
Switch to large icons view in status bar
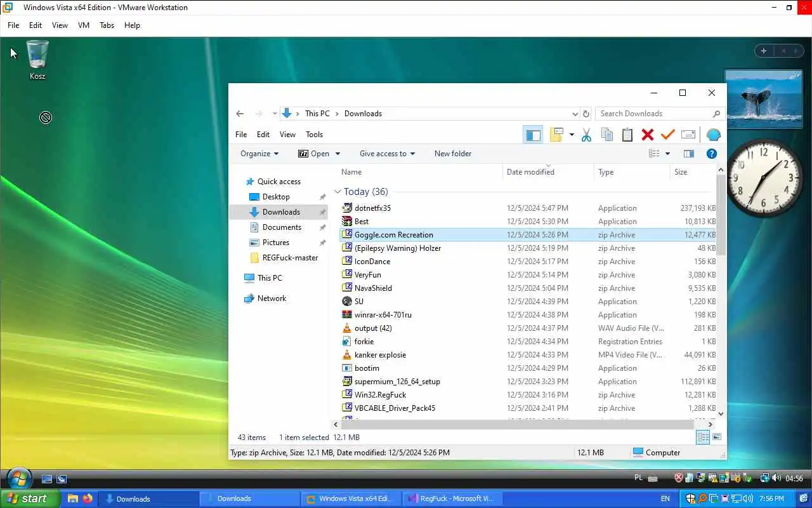(717, 437)
